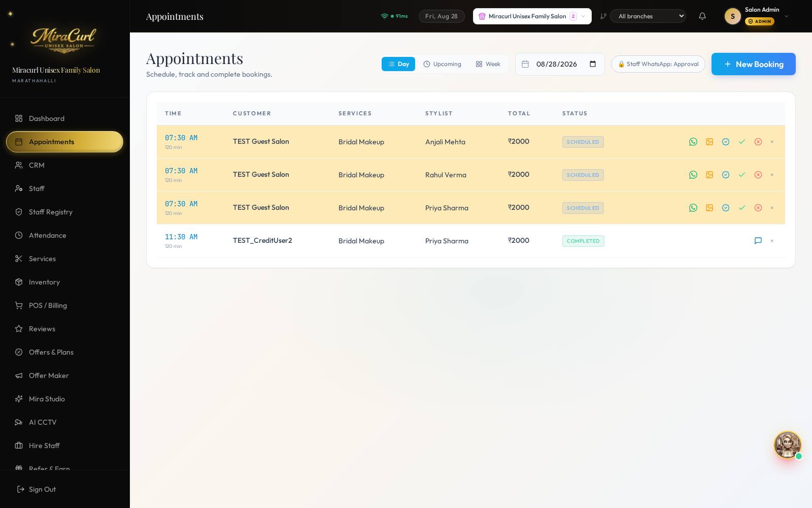Click the MiraCurl logo in sidebar
Image resolution: width=812 pixels, height=508 pixels.
click(64, 40)
